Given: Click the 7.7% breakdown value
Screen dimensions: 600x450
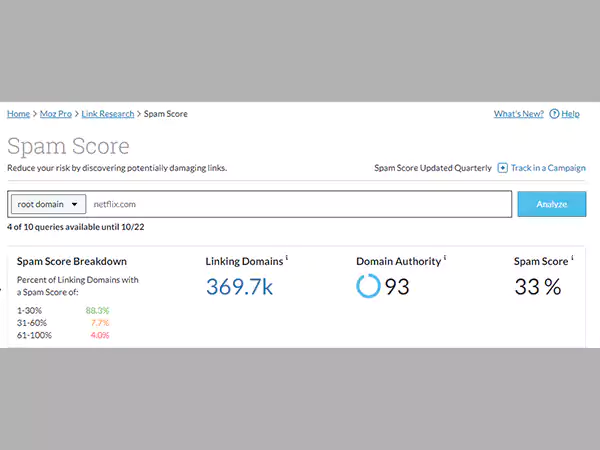Looking at the screenshot, I should 99,323.
